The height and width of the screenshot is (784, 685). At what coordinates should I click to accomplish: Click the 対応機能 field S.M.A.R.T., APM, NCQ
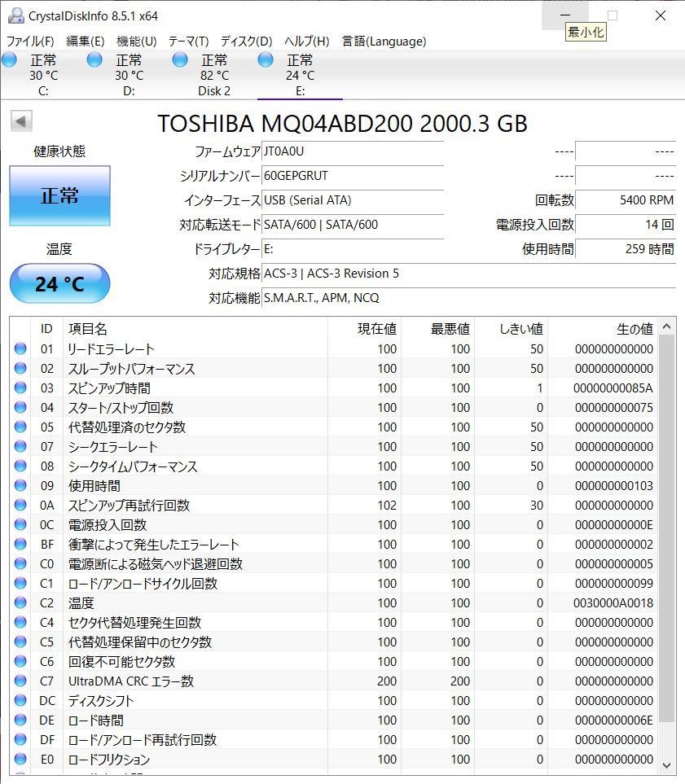click(469, 299)
